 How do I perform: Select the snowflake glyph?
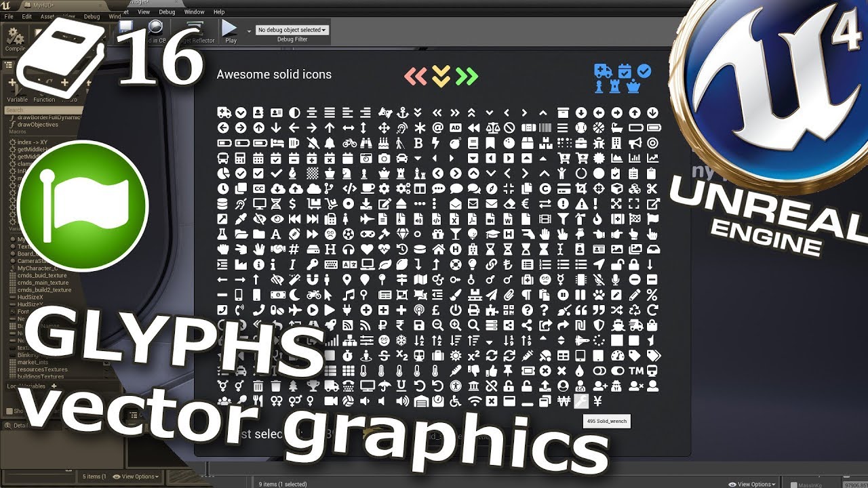click(x=401, y=340)
